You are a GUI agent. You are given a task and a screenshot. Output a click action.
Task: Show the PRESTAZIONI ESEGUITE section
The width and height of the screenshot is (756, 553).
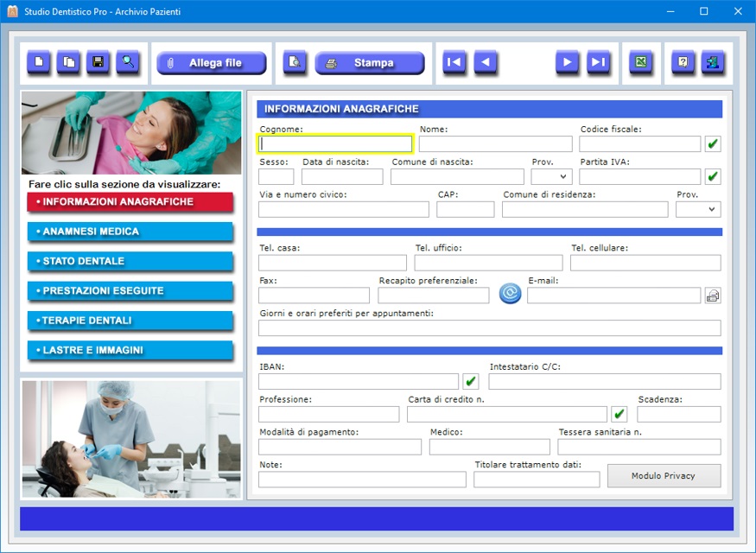[x=130, y=291]
